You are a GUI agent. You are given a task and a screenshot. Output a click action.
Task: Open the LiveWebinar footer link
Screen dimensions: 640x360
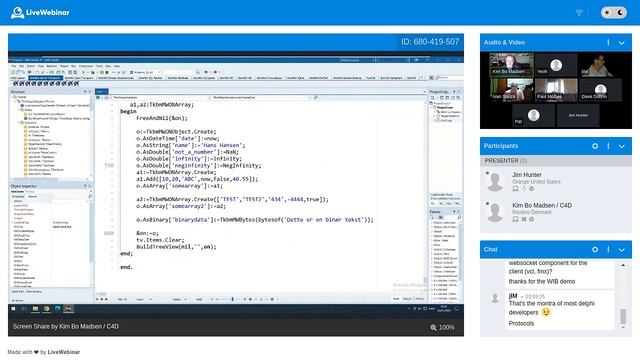(64, 352)
